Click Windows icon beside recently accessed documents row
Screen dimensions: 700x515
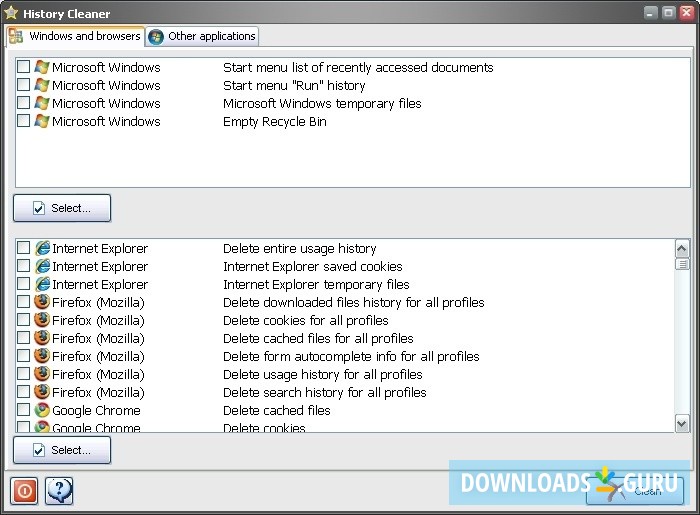tap(42, 67)
